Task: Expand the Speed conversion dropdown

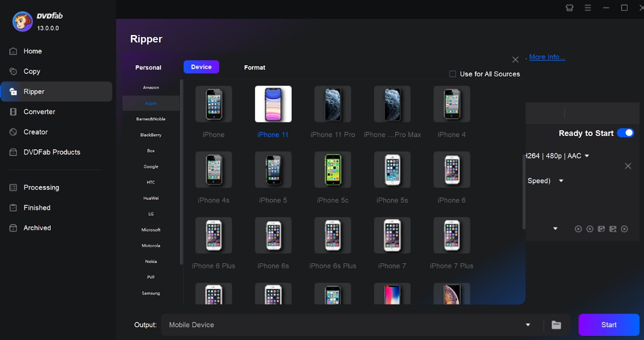Action: tap(561, 181)
